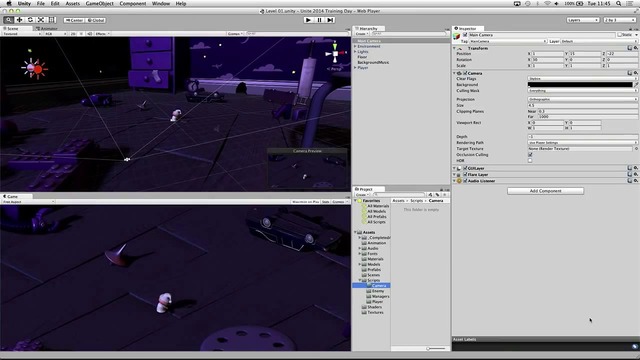Toggle the 2D scene view button
Viewport: 640px width, 360px height.
click(x=73, y=34)
